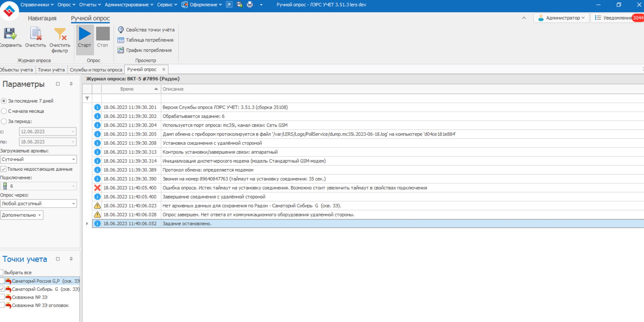This screenshot has width=644, height=322.
Task: Select the error row icon at 11:40:05.400
Action: 97,188
